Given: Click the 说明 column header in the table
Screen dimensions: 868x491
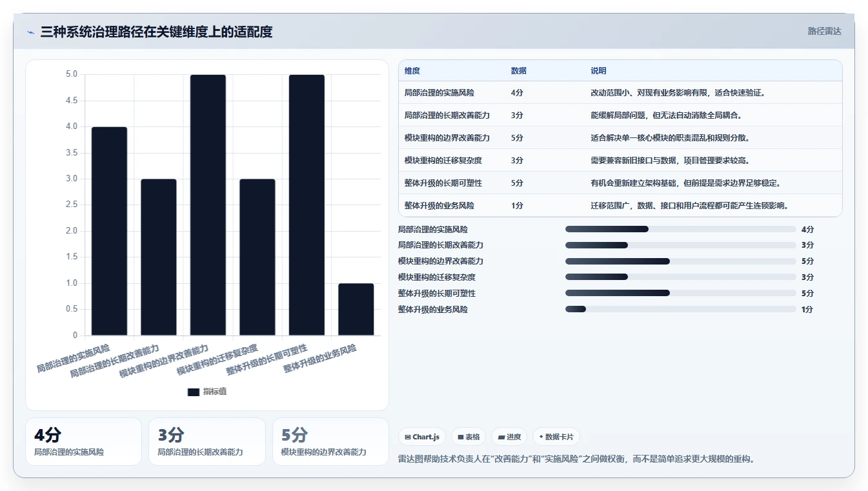Looking at the screenshot, I should (x=598, y=71).
